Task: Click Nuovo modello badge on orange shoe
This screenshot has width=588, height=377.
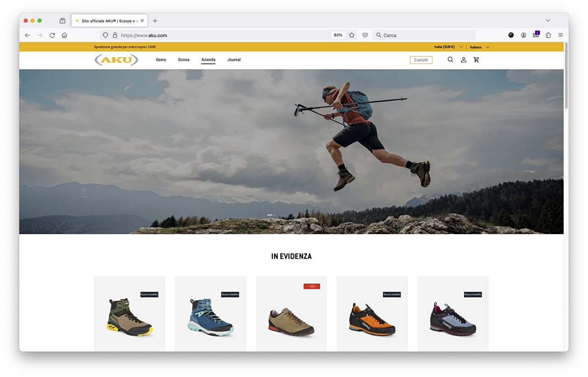Action: click(x=392, y=294)
